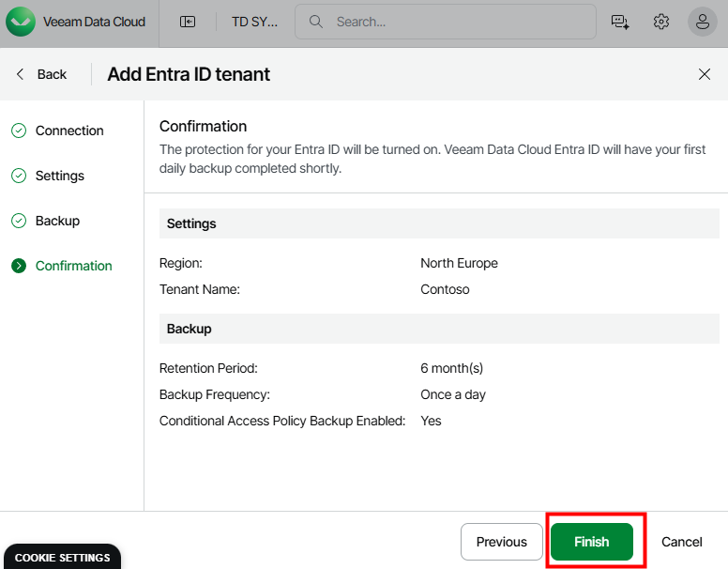Jump to the Backup wizard step
This screenshot has height=569, width=728.
pyautogui.click(x=57, y=221)
